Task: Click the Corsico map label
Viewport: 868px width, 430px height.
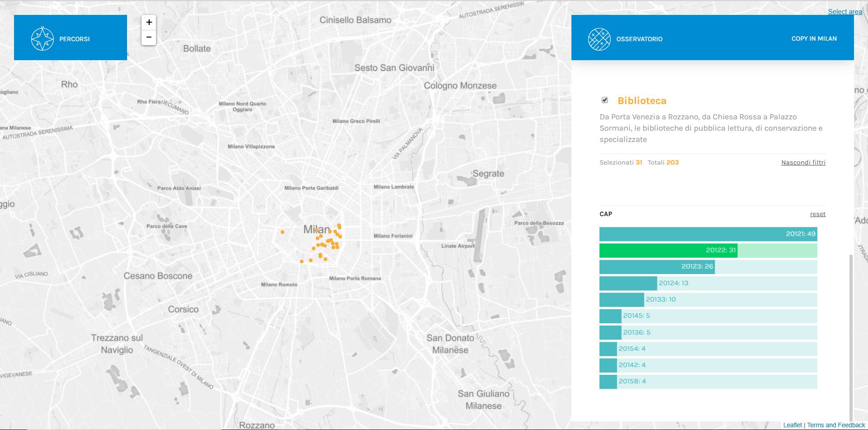Action: (x=183, y=309)
